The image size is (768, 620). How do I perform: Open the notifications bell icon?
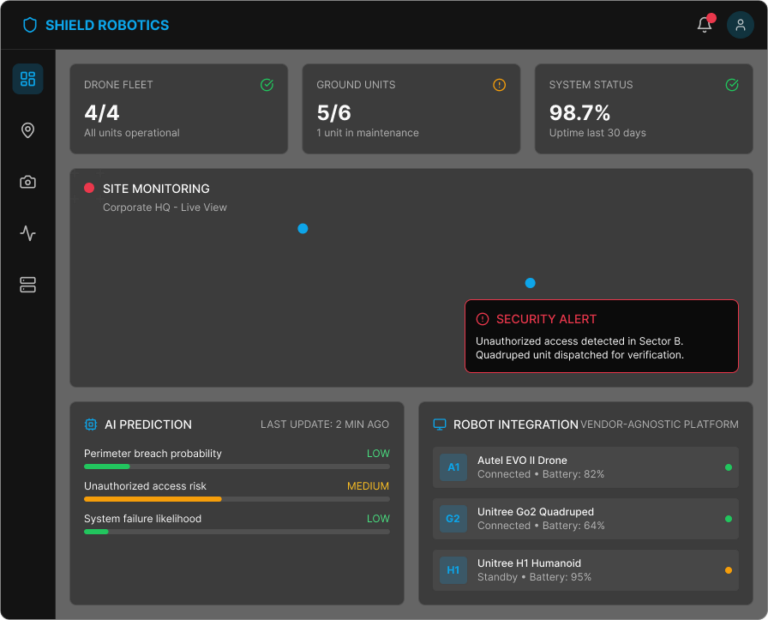704,25
